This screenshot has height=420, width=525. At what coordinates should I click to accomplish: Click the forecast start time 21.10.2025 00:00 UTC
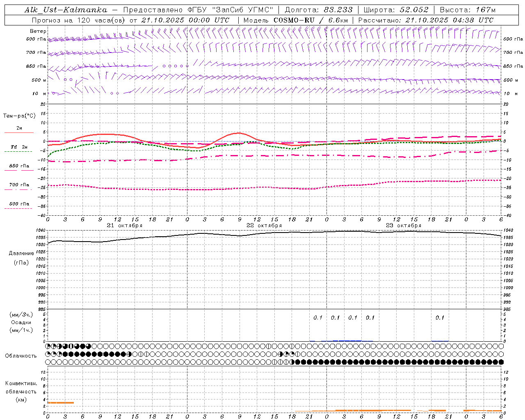click(x=185, y=20)
